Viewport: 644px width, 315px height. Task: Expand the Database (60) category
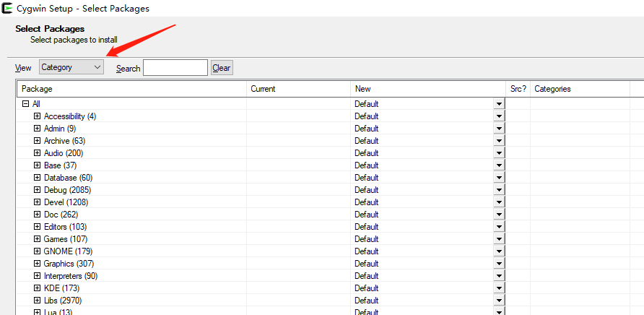(x=38, y=178)
